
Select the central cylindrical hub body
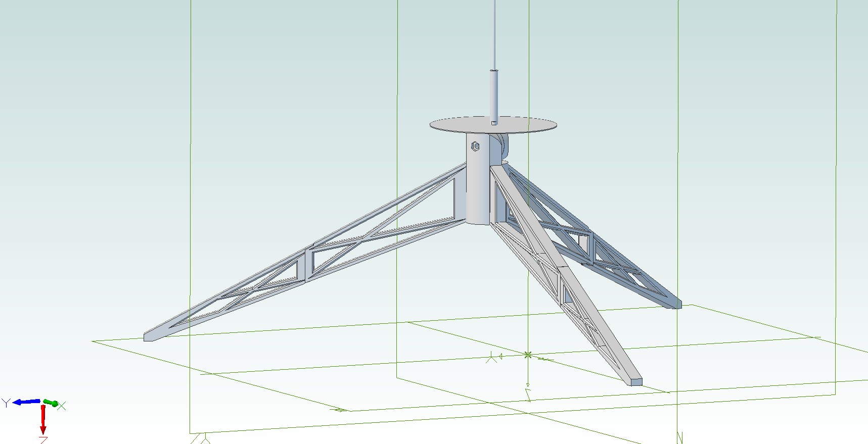478,179
